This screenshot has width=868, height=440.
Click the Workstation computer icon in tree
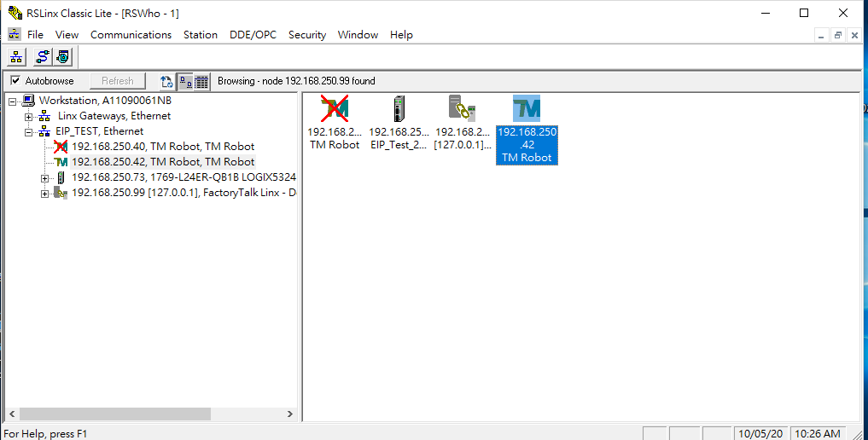click(x=28, y=101)
